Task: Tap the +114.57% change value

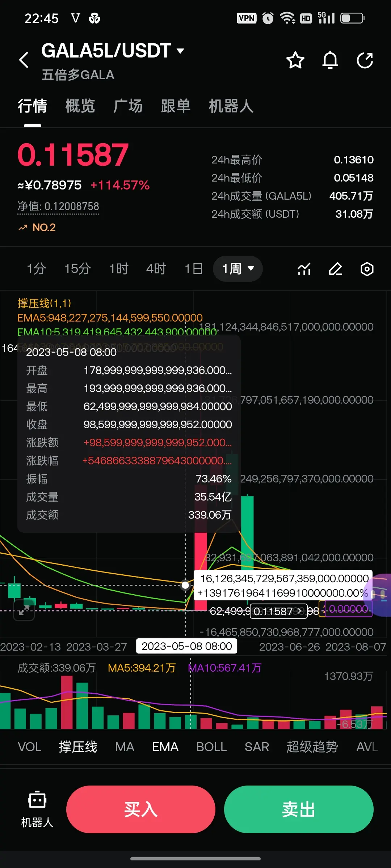Action: pyautogui.click(x=120, y=185)
